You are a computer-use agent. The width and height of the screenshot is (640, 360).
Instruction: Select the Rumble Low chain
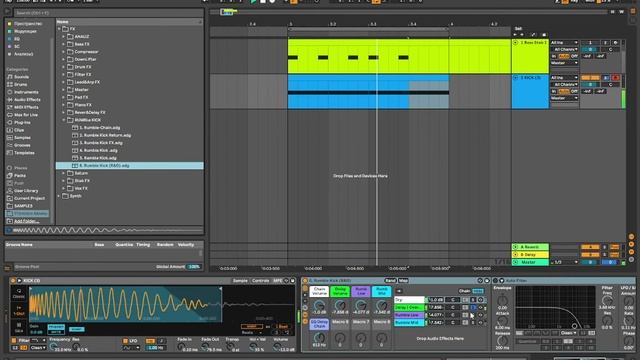(x=409, y=315)
